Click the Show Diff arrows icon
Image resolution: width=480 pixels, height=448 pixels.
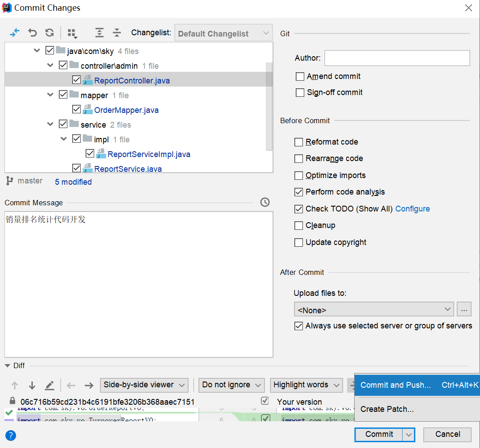(15, 33)
